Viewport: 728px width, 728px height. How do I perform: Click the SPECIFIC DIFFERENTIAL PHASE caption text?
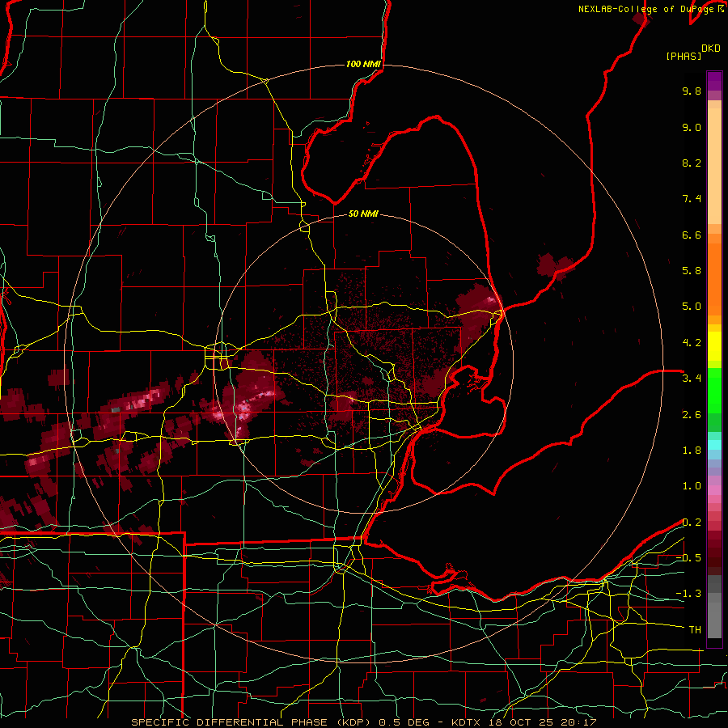click(x=230, y=722)
